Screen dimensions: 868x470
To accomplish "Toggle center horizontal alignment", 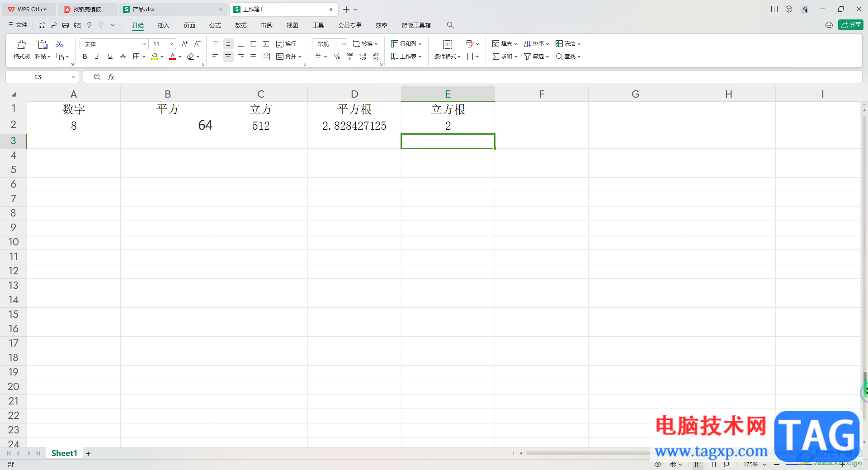I will pos(228,56).
